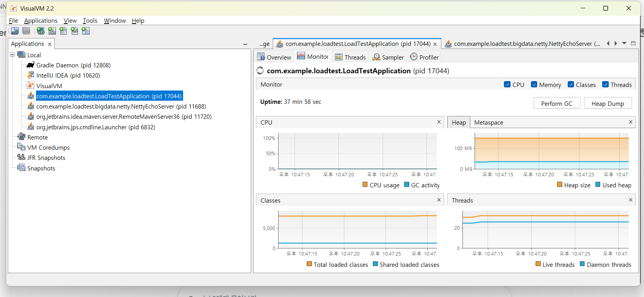Switch to the NettyEchoServer document tab

523,44
